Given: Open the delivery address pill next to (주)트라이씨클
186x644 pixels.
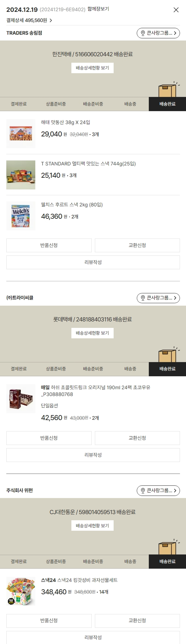Looking at the screenshot, I should (x=158, y=298).
